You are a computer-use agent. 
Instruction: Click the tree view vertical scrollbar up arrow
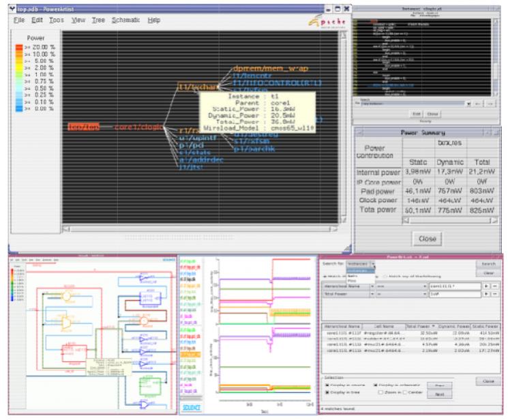[x=343, y=35]
